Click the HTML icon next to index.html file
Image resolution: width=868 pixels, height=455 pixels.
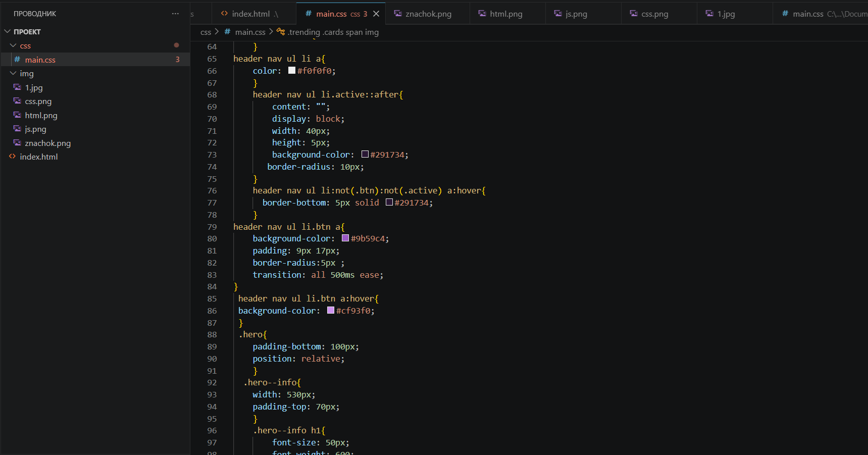pos(12,157)
